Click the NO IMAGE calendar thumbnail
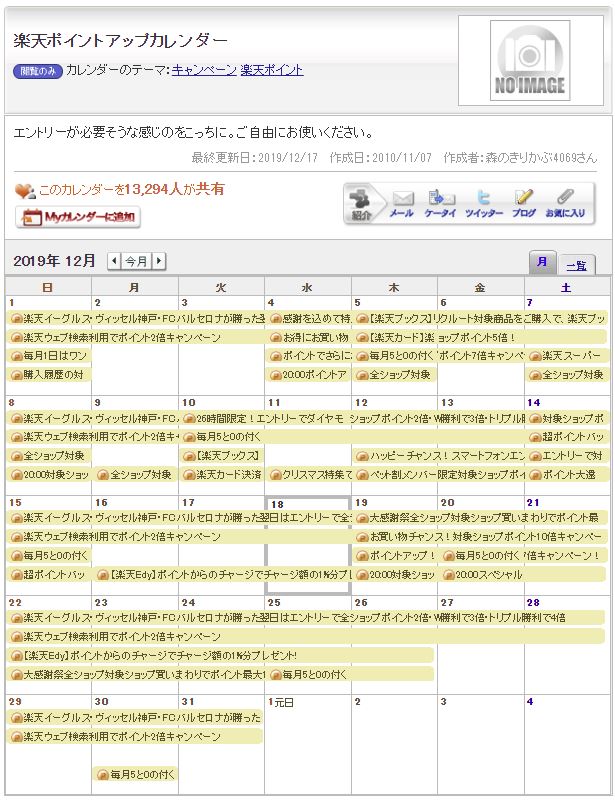 528,61
